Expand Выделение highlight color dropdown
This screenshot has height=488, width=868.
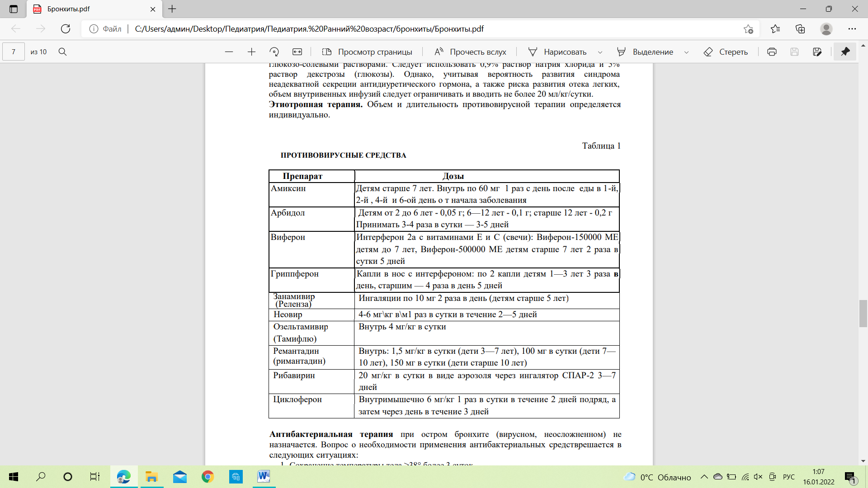(686, 52)
